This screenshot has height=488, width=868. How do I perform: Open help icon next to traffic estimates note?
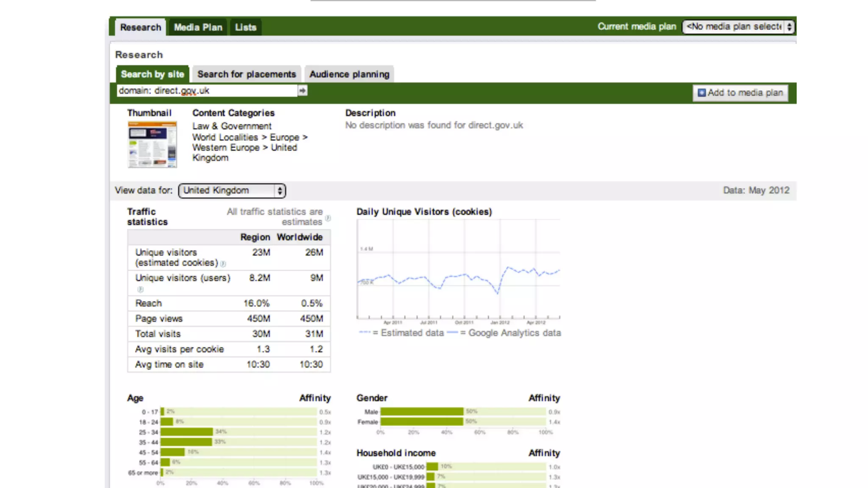pyautogui.click(x=328, y=219)
